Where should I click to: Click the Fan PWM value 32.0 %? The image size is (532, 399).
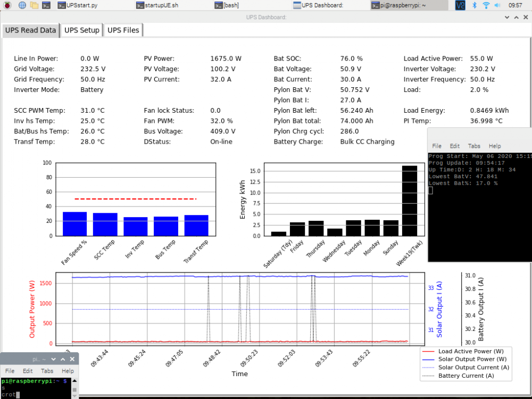[221, 121]
